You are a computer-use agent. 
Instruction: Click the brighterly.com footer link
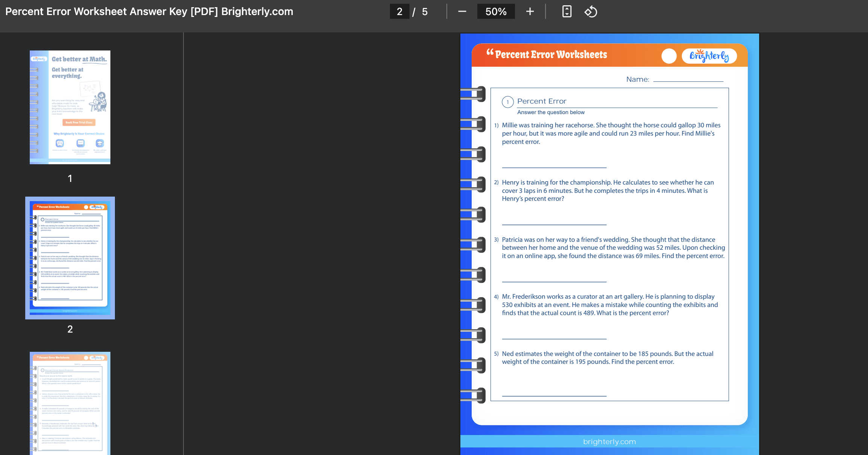point(609,442)
